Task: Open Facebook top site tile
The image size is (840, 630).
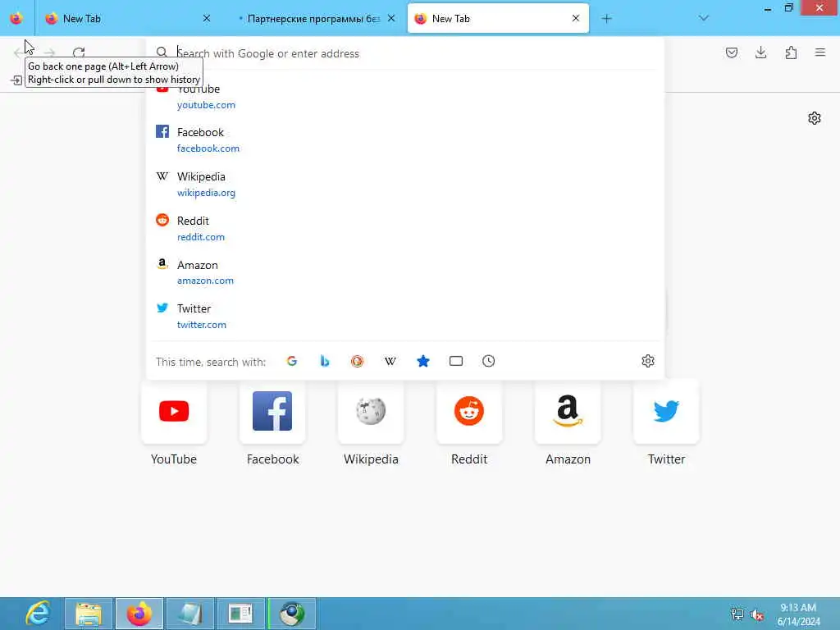Action: coord(272,412)
